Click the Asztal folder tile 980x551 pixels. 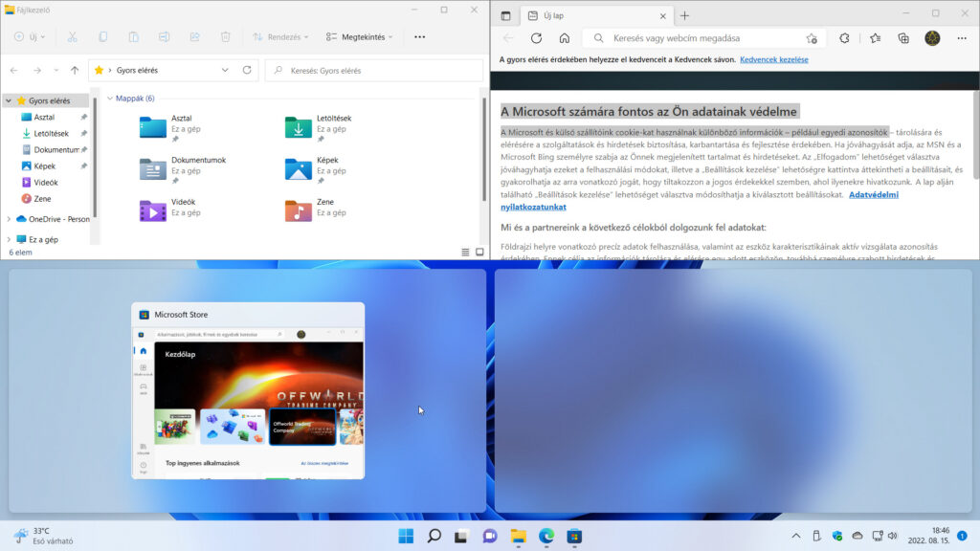(x=172, y=128)
